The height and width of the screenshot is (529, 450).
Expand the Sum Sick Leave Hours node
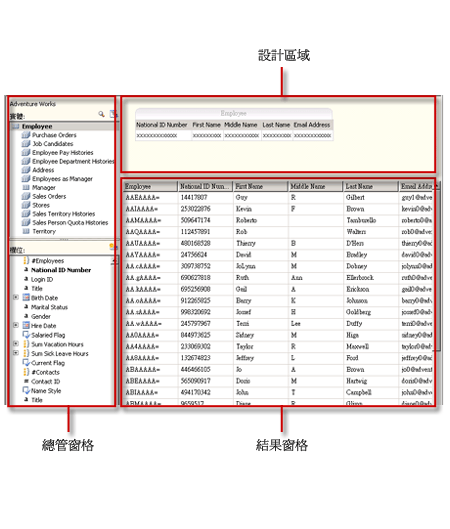(16, 353)
